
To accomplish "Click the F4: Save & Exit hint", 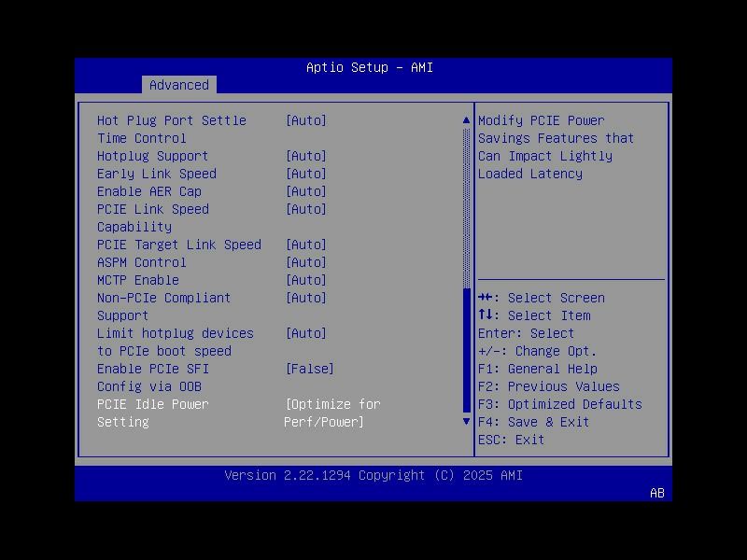I will click(533, 422).
